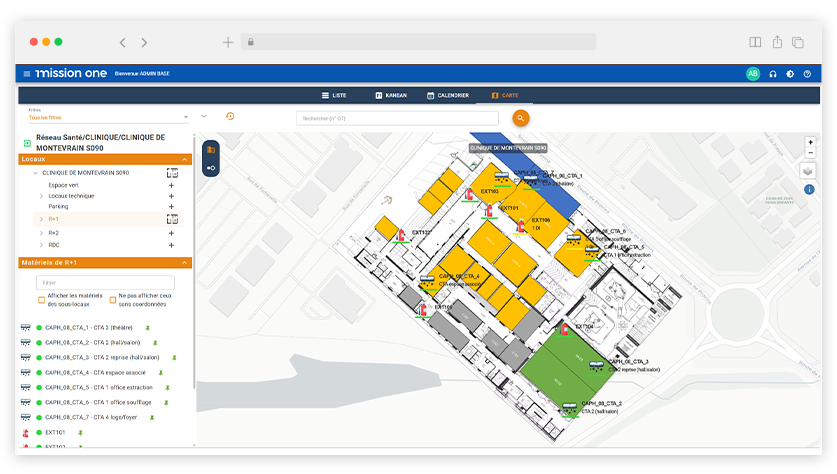Switch to the CALENDRIER tab
This screenshot has height=474, width=837.
click(x=448, y=96)
